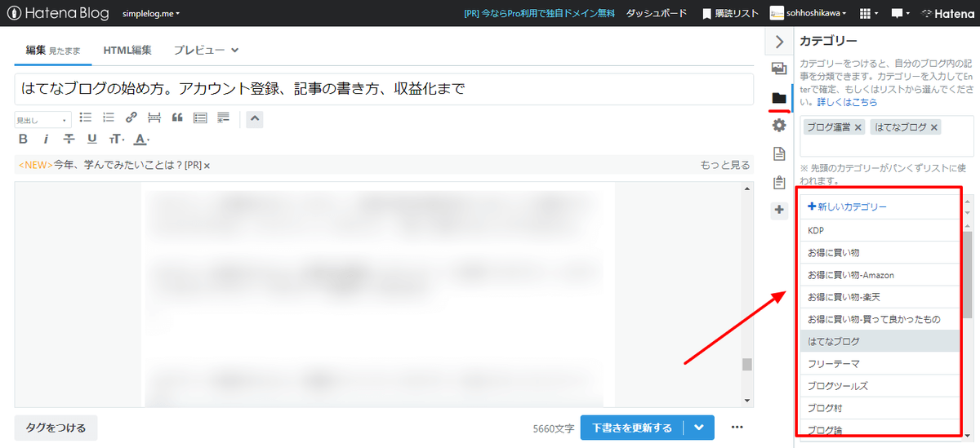The width and height of the screenshot is (980, 448).
Task: Go to ダッシュボード
Action: coord(657,14)
